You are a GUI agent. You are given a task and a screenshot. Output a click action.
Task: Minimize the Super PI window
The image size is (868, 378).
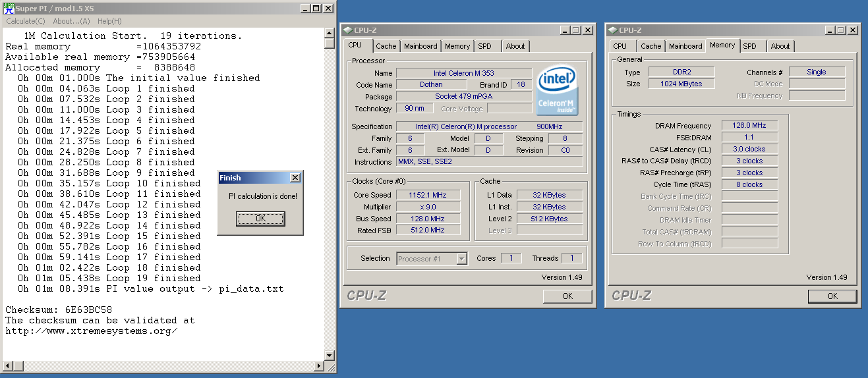click(305, 9)
